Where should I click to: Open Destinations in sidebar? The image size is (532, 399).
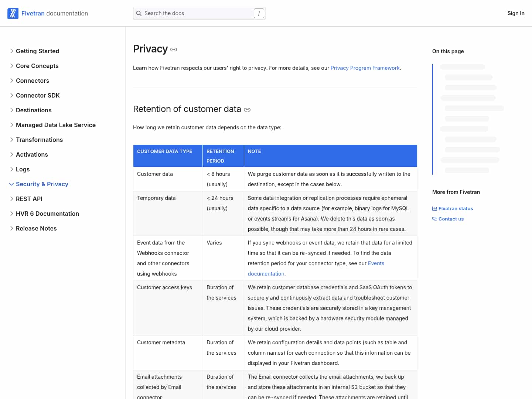(34, 110)
